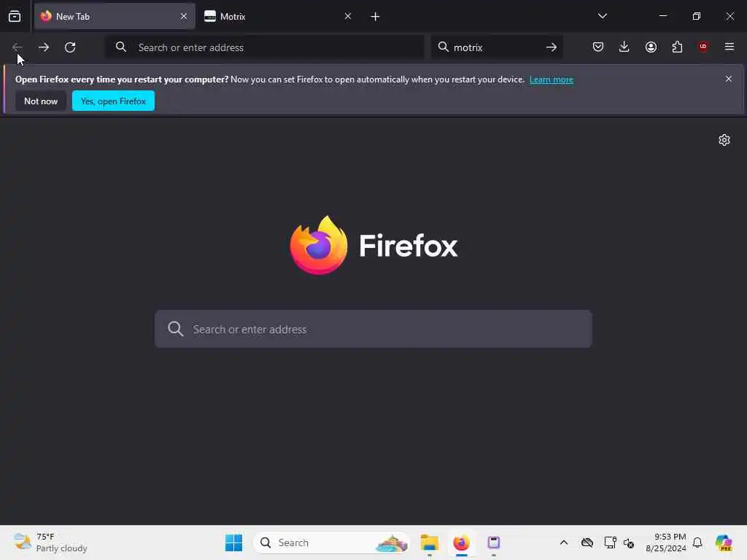Expand the list all tabs chevron
This screenshot has height=560, width=747.
click(x=602, y=16)
